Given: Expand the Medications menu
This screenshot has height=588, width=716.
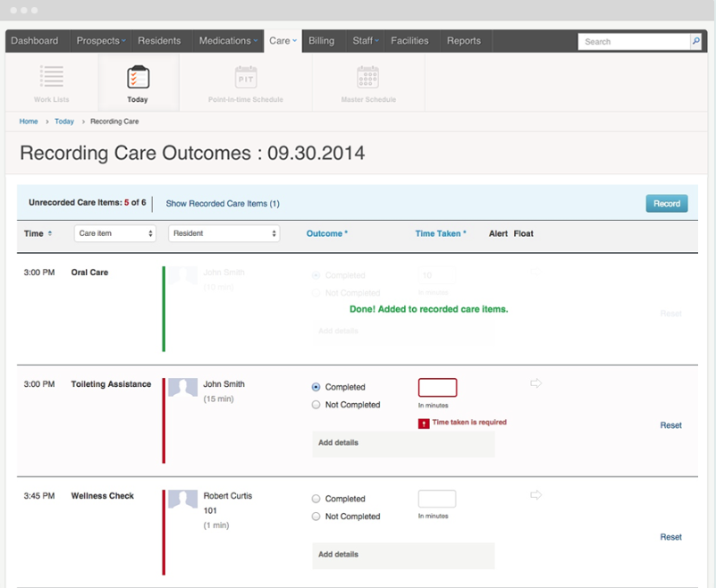Looking at the screenshot, I should point(228,41).
